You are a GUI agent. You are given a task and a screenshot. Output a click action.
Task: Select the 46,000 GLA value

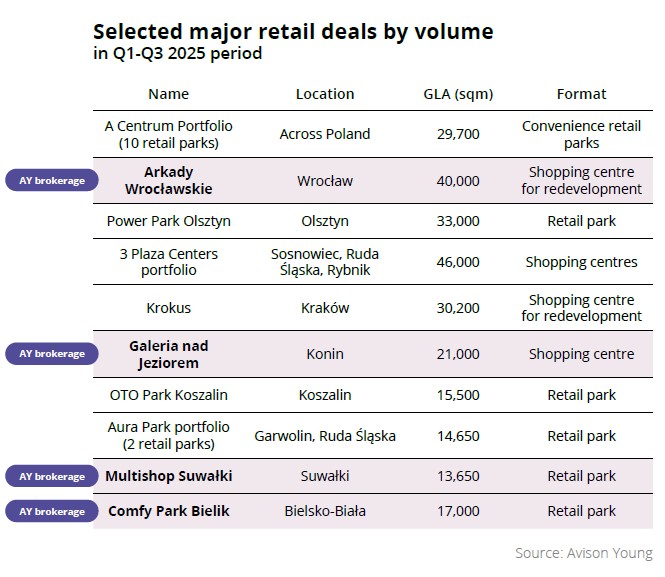[x=458, y=262]
